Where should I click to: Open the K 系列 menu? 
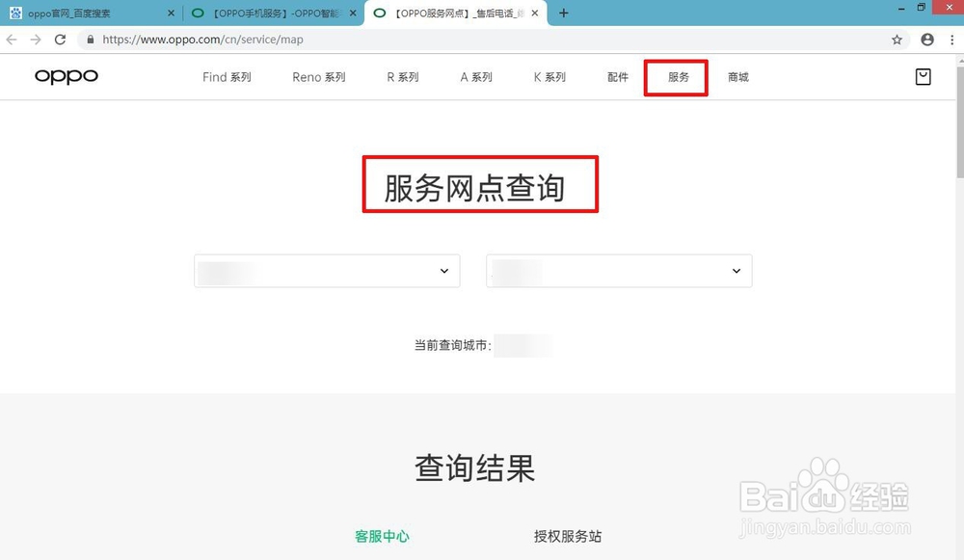549,77
